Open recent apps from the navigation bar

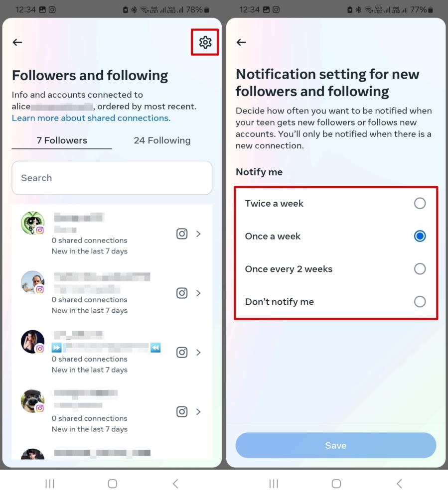coord(49,483)
